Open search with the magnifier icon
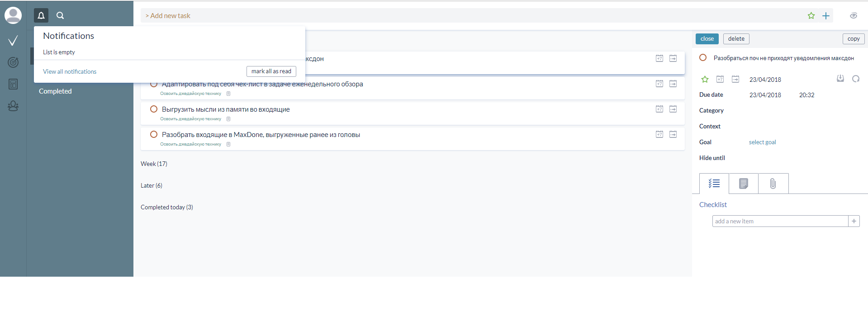 (x=60, y=16)
